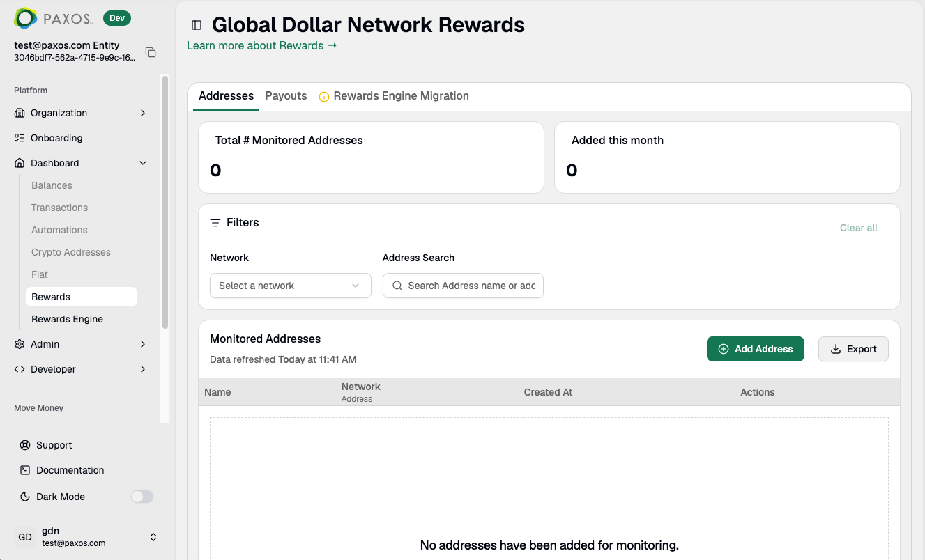The width and height of the screenshot is (925, 560).
Task: Click the info icon on Rewards Engine Migration
Action: point(324,97)
